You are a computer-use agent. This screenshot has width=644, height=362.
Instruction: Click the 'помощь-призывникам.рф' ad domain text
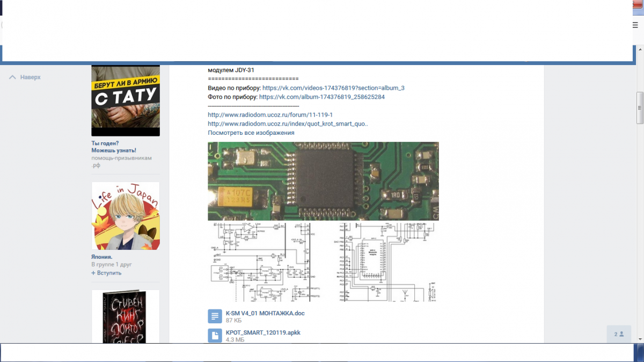tap(122, 162)
